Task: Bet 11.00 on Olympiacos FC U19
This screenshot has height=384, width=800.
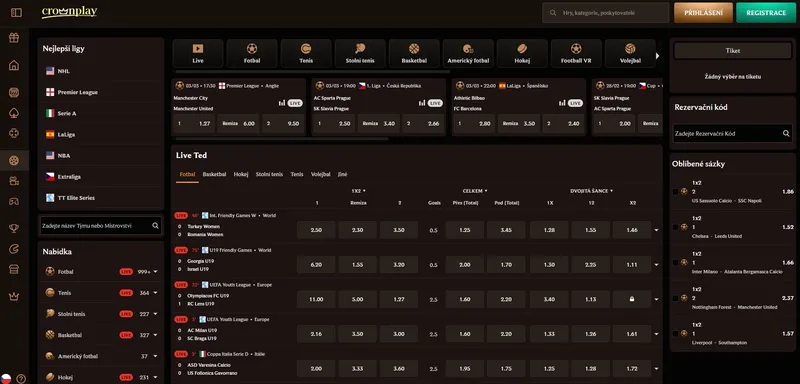Action: click(x=316, y=299)
